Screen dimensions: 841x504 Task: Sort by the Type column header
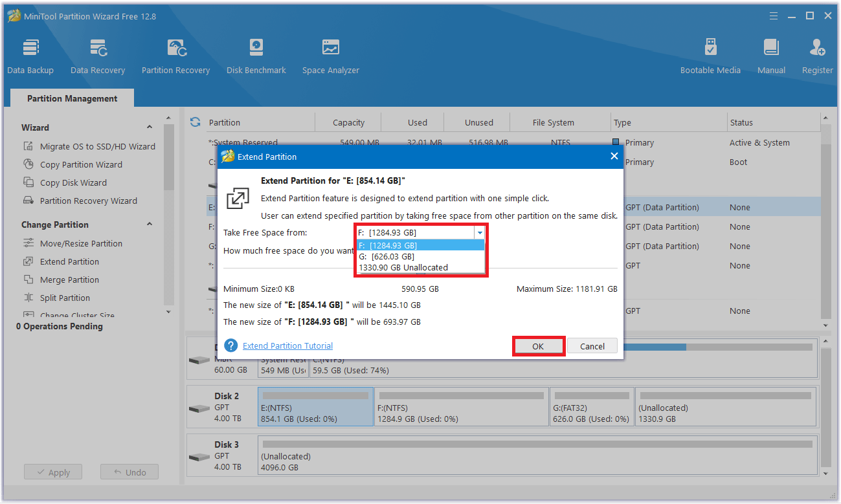[x=669, y=122]
